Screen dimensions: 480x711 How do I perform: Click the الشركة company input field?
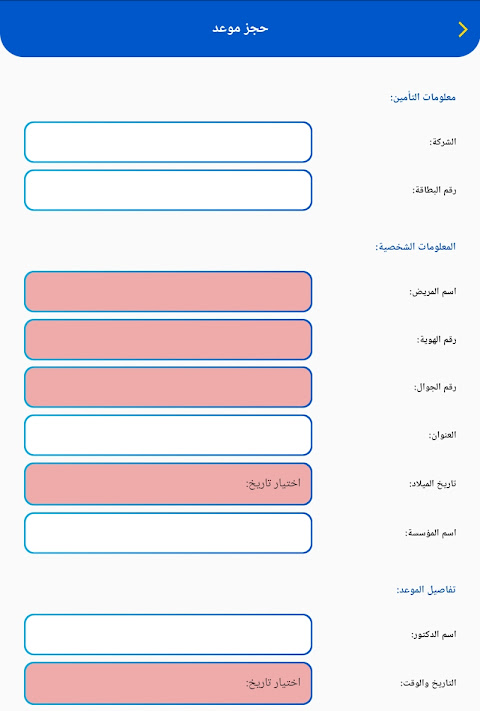point(168,142)
